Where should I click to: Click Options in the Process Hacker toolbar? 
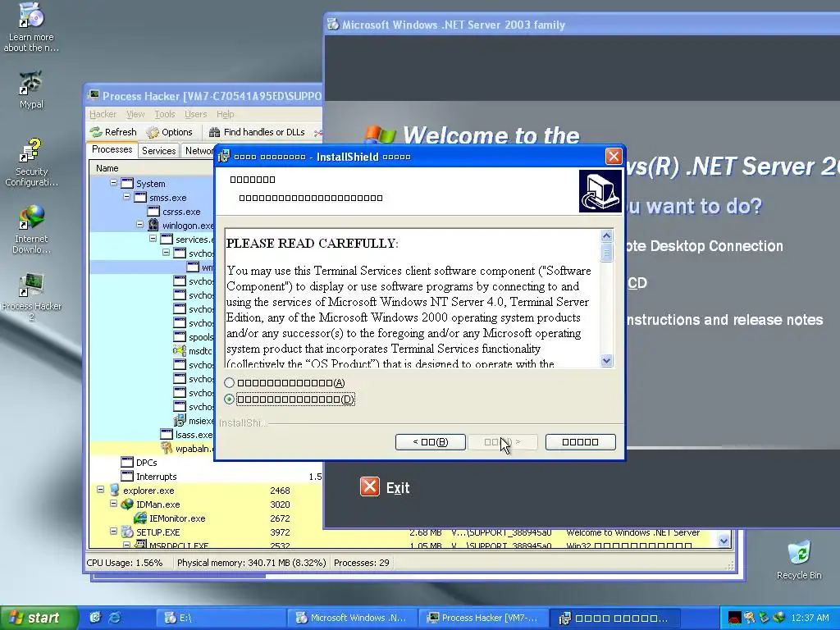[x=170, y=132]
